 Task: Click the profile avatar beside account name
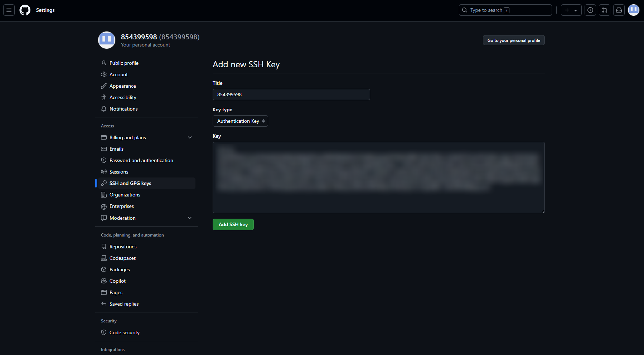(x=107, y=40)
